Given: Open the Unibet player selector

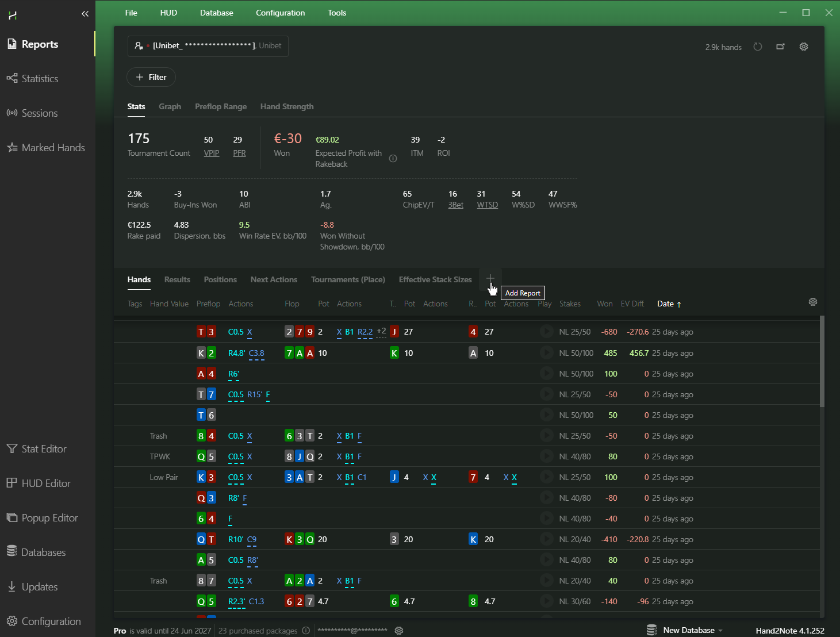Looking at the screenshot, I should tap(208, 46).
